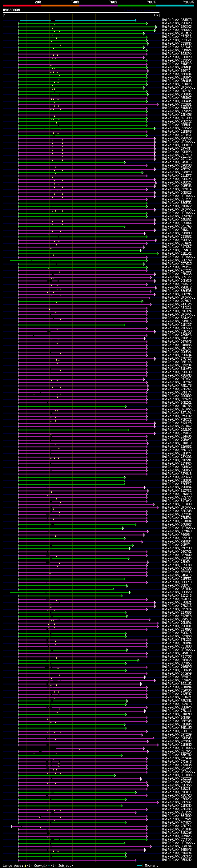Click label UniRef100_B1X243
Image resolution: width=197 pixels, height=868 pixels.
pyautogui.click(x=177, y=596)
